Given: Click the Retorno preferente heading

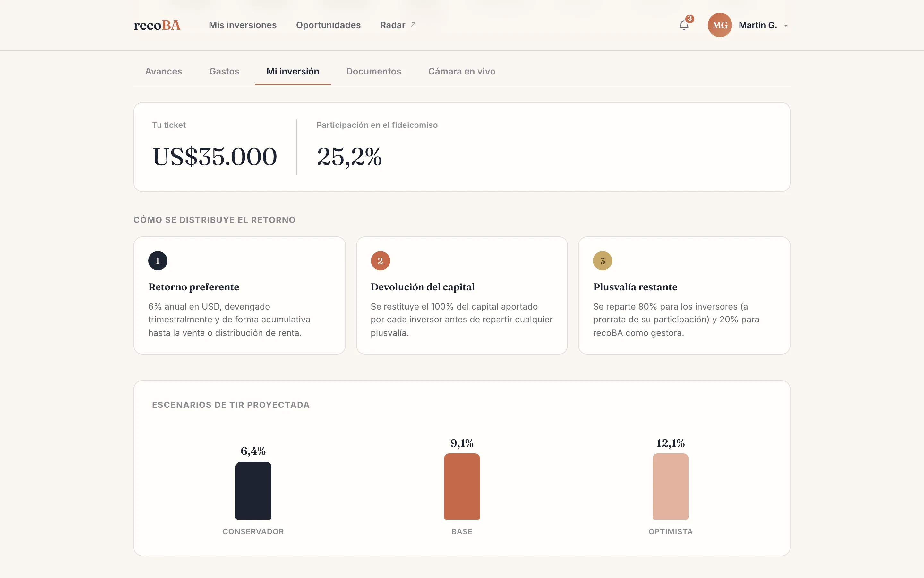Looking at the screenshot, I should point(193,287).
